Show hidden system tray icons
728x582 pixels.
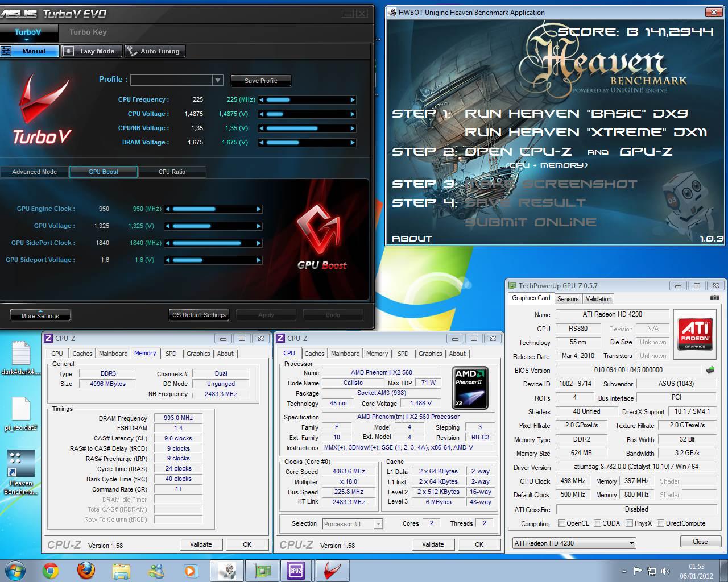pos(625,571)
